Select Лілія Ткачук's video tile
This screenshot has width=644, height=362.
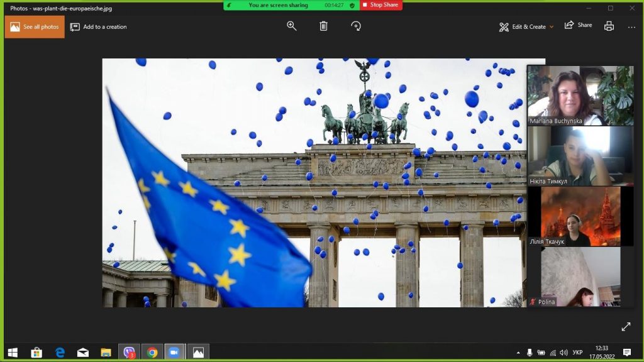pos(580,216)
